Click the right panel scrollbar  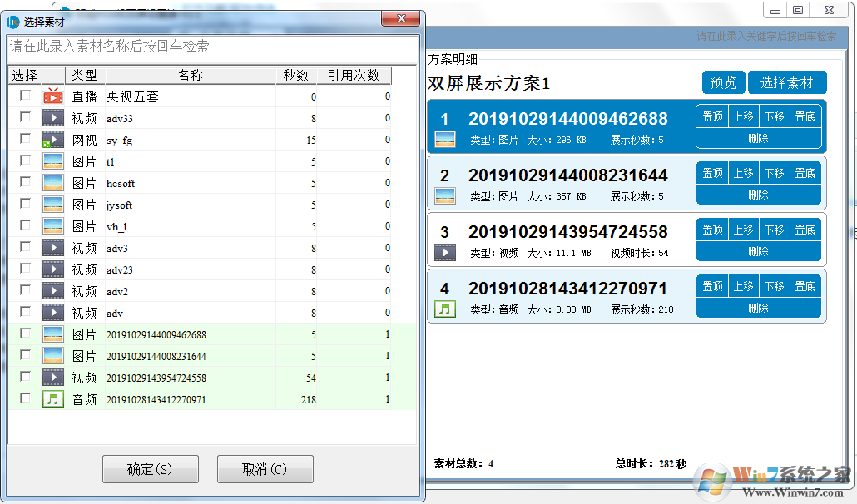tap(850, 250)
